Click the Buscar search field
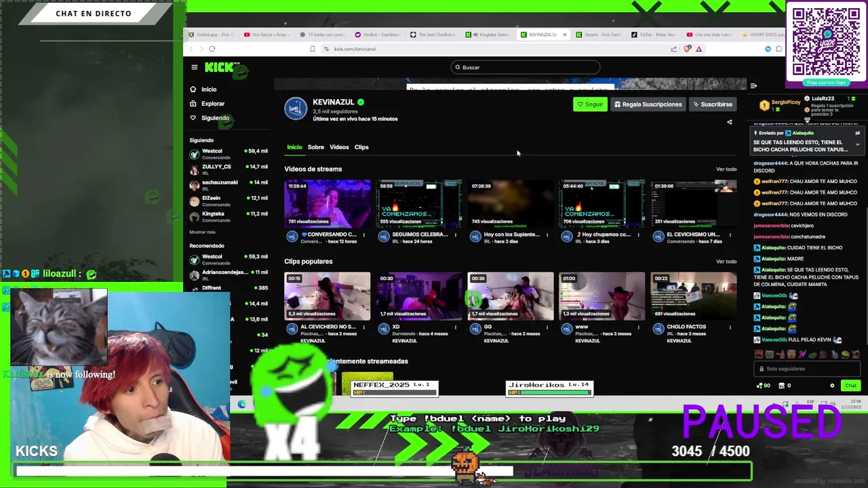The height and width of the screenshot is (488, 868). 526,67
